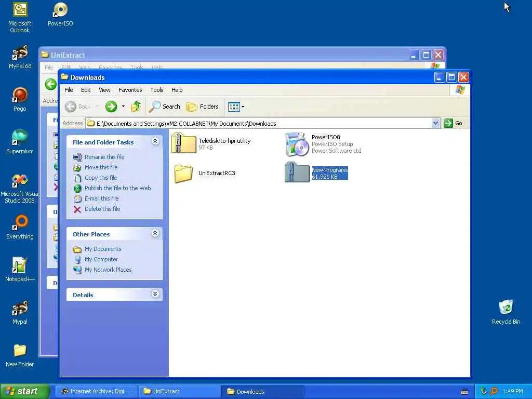Click the Back arrow in UniExtract window
The width and height of the screenshot is (532, 399).
point(50,84)
